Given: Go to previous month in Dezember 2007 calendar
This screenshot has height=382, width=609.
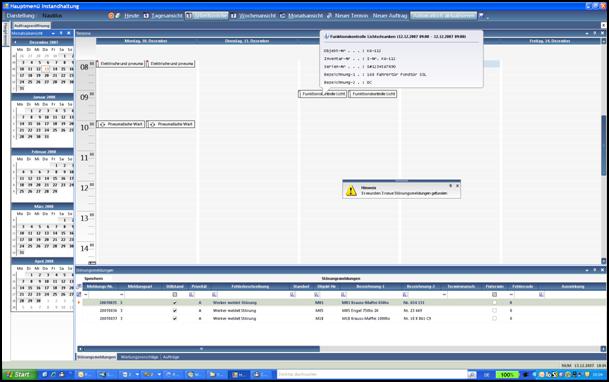Looking at the screenshot, I should [x=15, y=42].
